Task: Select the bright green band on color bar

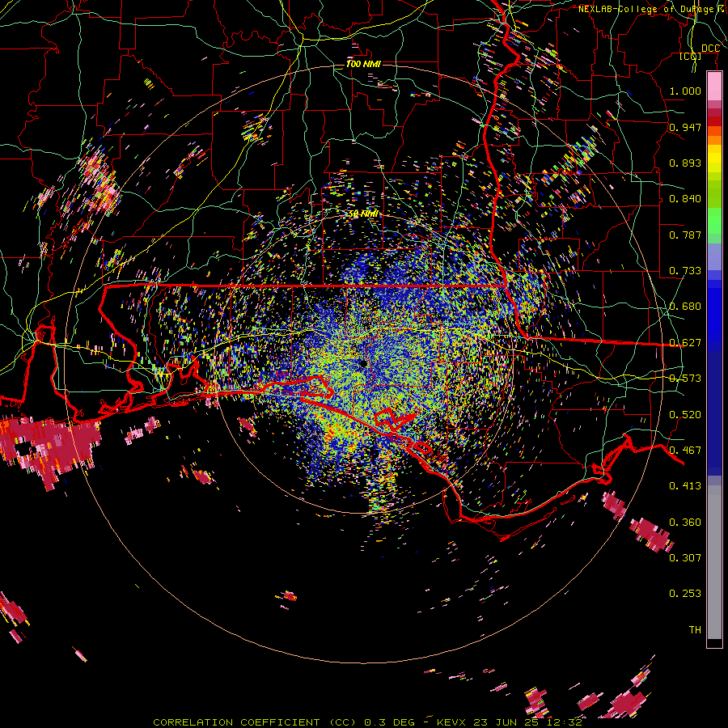Action: click(714, 222)
